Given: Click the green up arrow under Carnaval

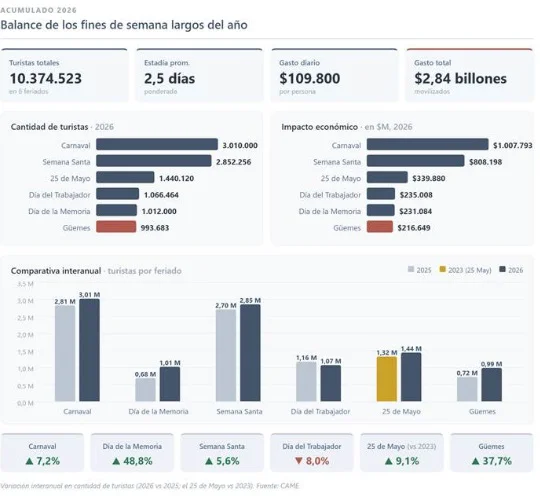Looking at the screenshot, I should click(30, 461).
